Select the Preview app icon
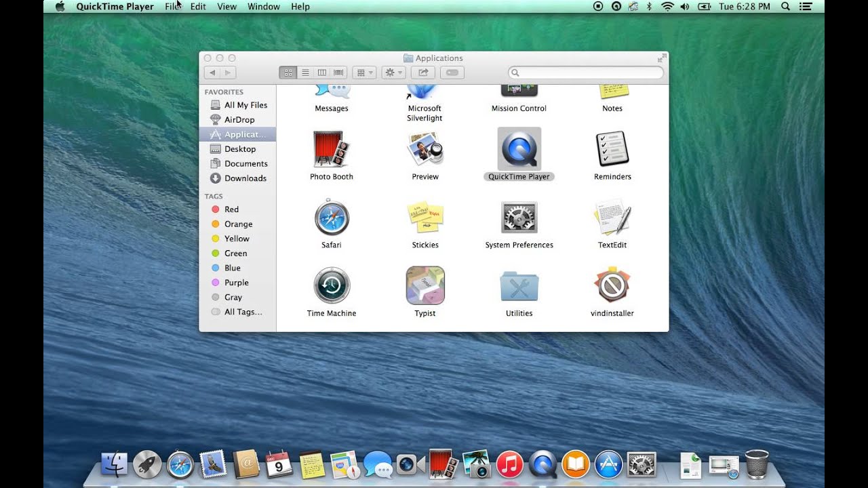This screenshot has height=488, width=868. pyautogui.click(x=425, y=149)
